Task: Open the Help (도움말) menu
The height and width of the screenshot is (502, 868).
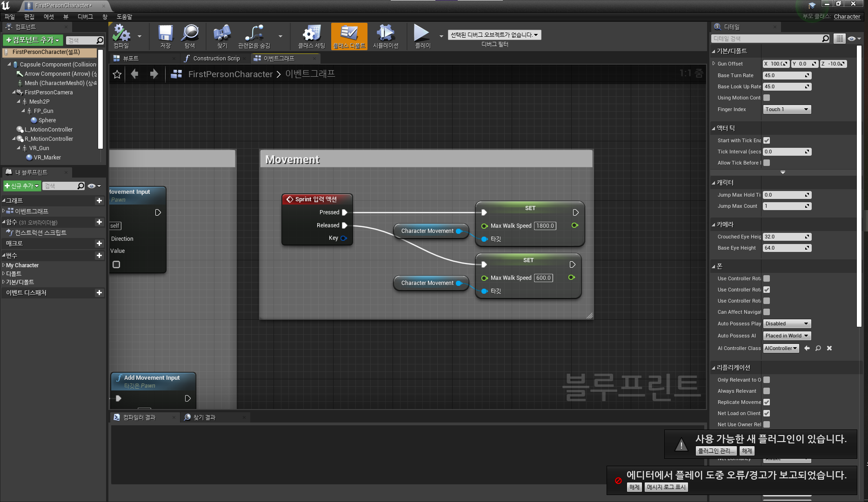Action: click(x=124, y=17)
